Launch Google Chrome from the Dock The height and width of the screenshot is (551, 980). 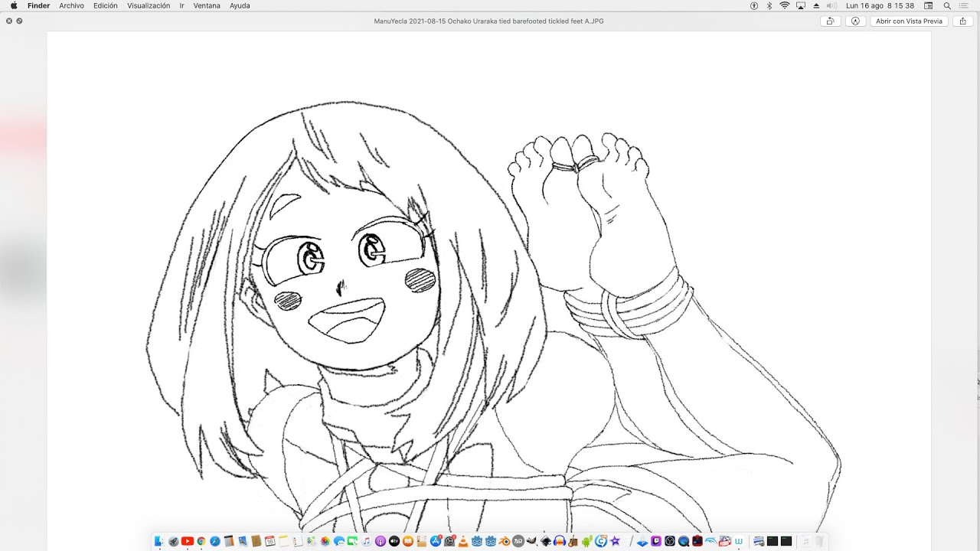[x=201, y=541]
